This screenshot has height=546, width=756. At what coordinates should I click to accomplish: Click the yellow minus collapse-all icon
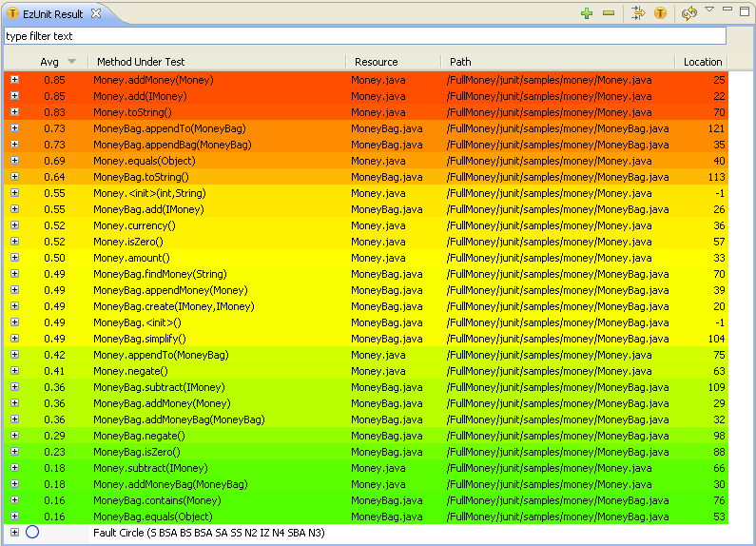point(609,13)
